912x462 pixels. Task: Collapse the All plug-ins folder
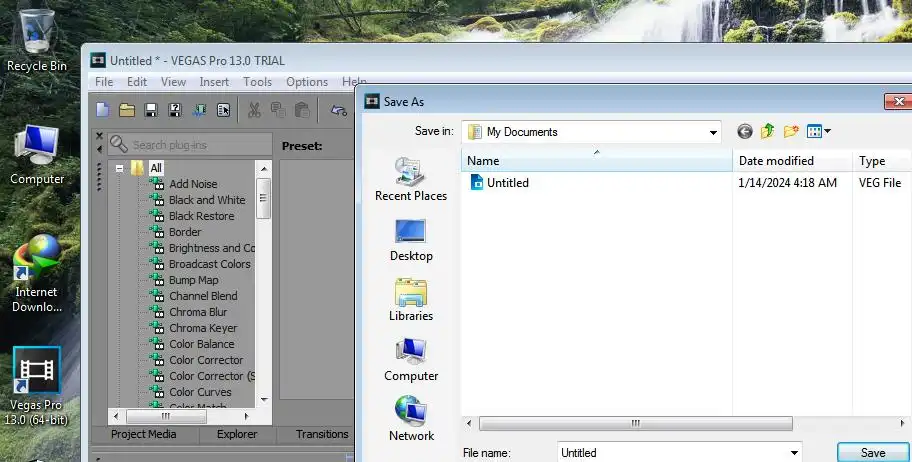pos(119,168)
